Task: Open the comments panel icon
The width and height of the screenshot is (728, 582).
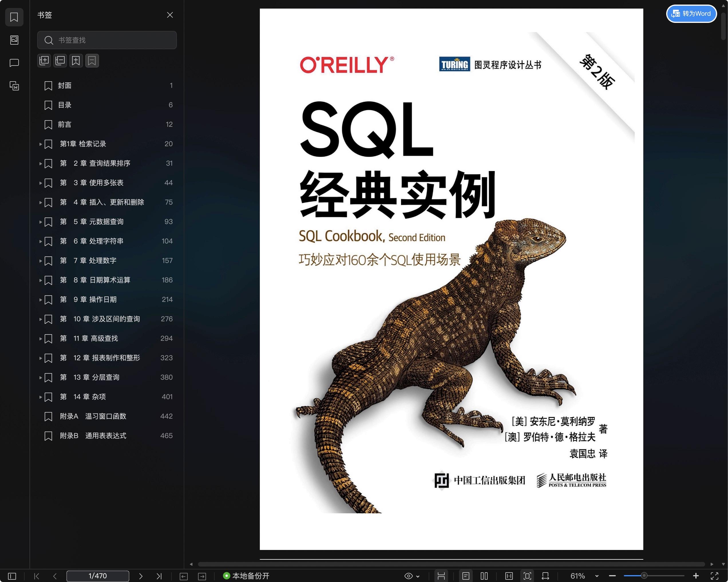Action: (14, 63)
